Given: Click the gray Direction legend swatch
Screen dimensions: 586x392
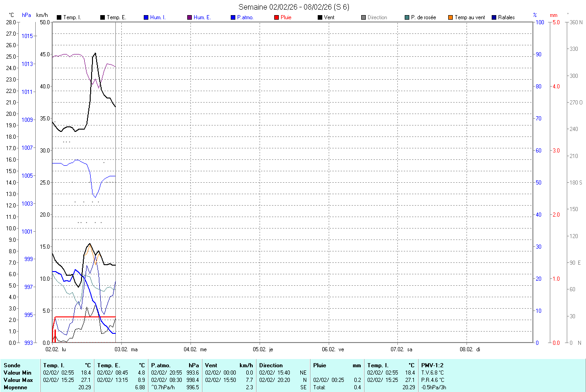Looking at the screenshot, I should pyautogui.click(x=364, y=17).
